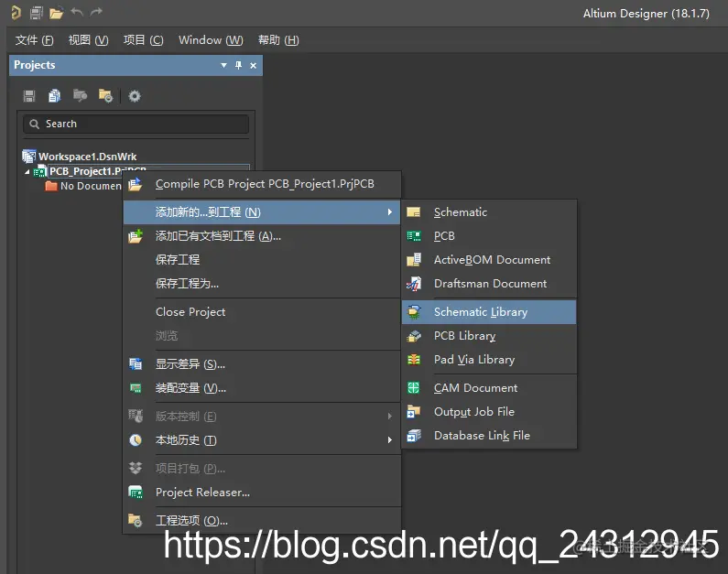Select Workspace1.DsnWrk in the tree
This screenshot has height=574, width=728.
[x=87, y=157]
